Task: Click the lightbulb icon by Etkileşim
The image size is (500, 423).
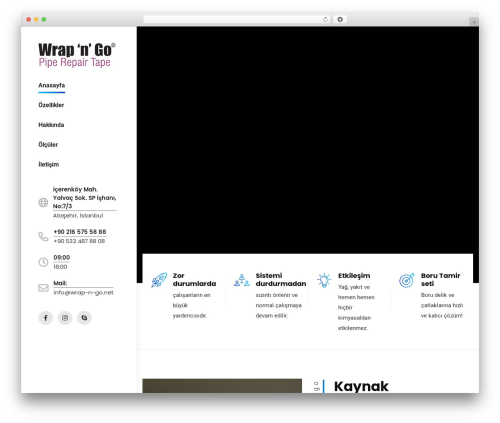Action: click(x=324, y=280)
